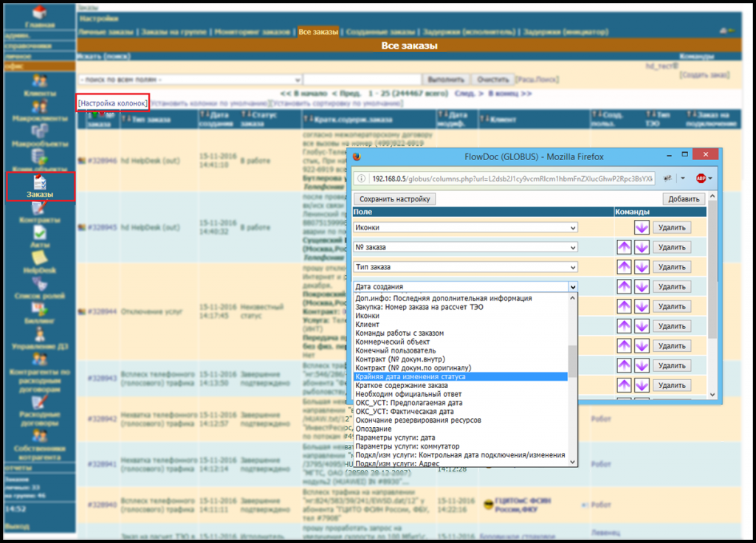Select 'Крайняя дата изменения статуса' option
This screenshot has width=756, height=543.
[x=461, y=377]
